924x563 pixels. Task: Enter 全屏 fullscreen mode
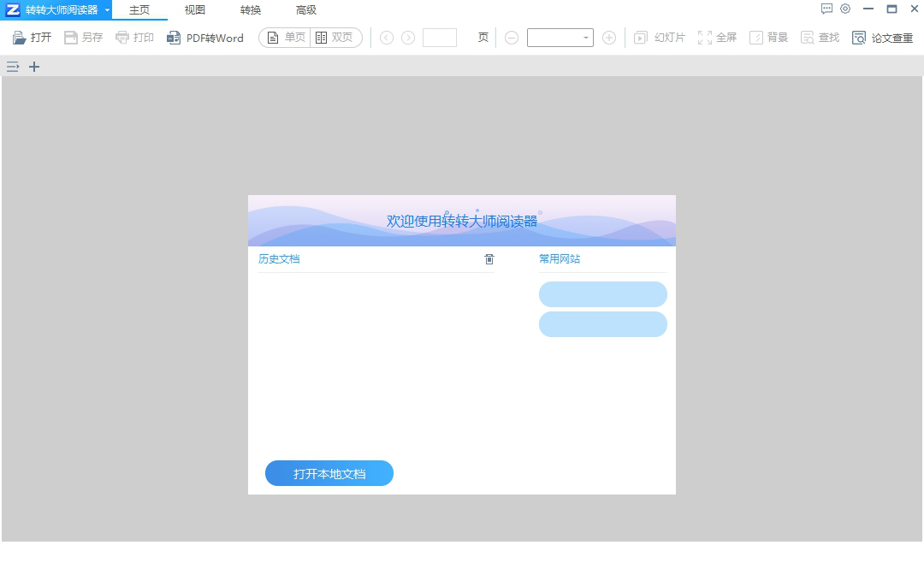tap(717, 38)
